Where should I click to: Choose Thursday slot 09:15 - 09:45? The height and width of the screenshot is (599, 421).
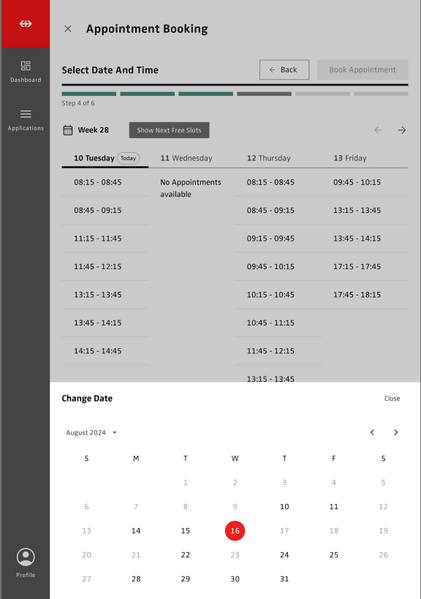point(278,238)
